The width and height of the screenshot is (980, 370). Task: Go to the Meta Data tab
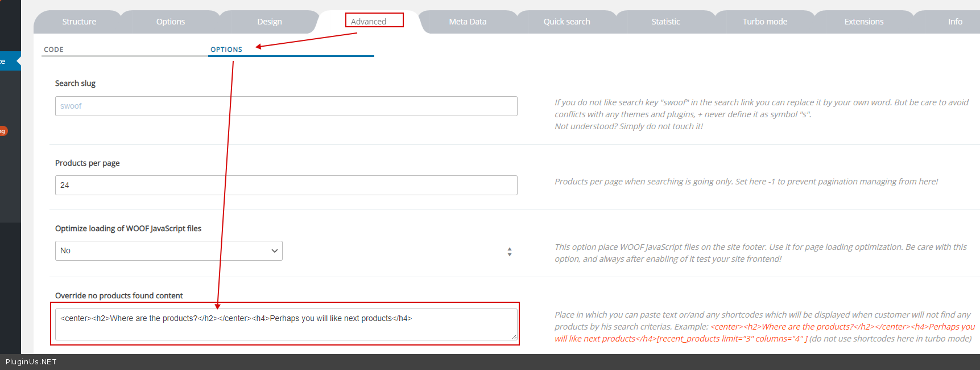(468, 22)
